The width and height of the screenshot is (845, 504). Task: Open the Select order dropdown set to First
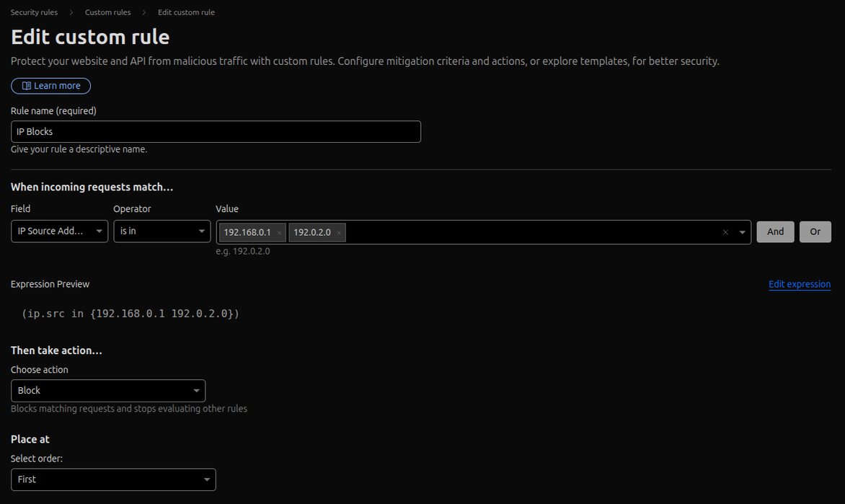(x=113, y=479)
